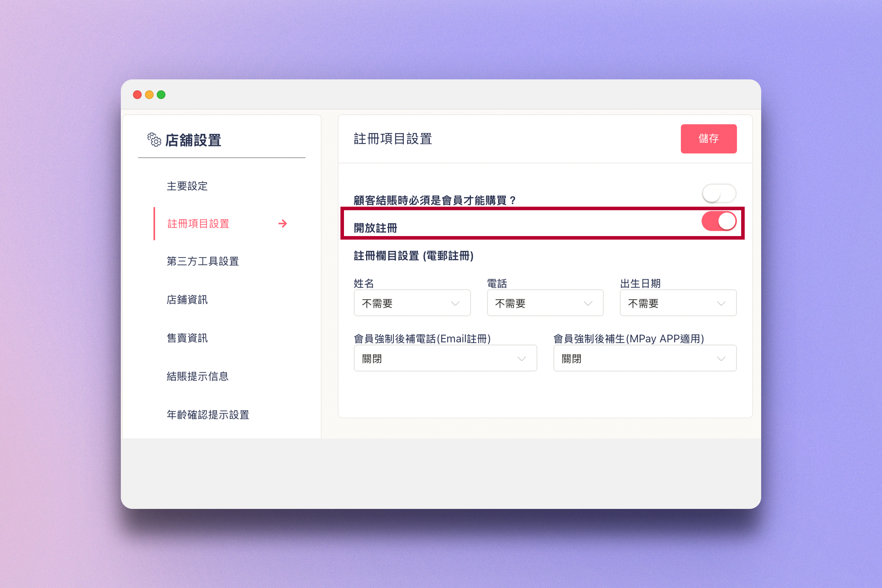
Task: Go to 主要設定 in sidebar
Action: pos(187,186)
